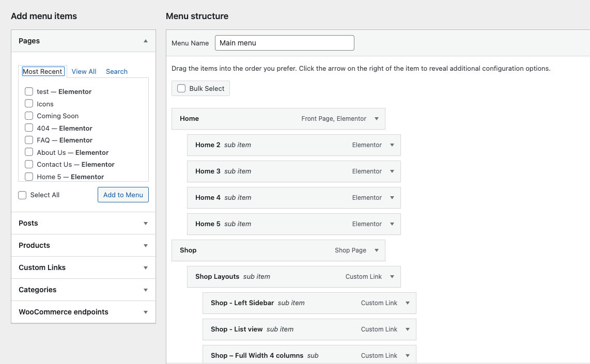Expand the Categories section arrow
Screen dimensions: 590x364
(146, 290)
